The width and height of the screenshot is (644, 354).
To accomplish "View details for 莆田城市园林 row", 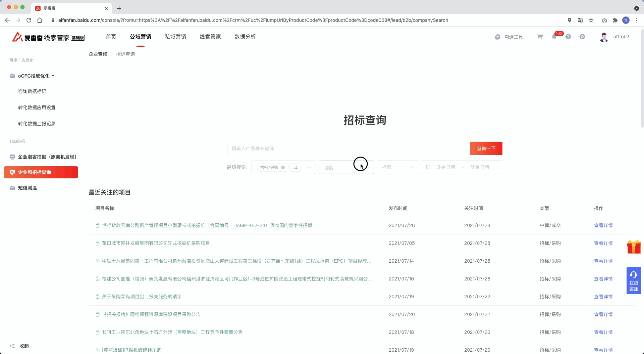I will point(603,243).
